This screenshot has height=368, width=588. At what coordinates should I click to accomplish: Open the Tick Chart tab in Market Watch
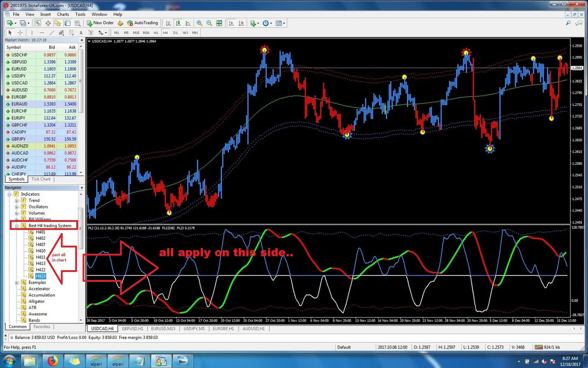[x=41, y=179]
